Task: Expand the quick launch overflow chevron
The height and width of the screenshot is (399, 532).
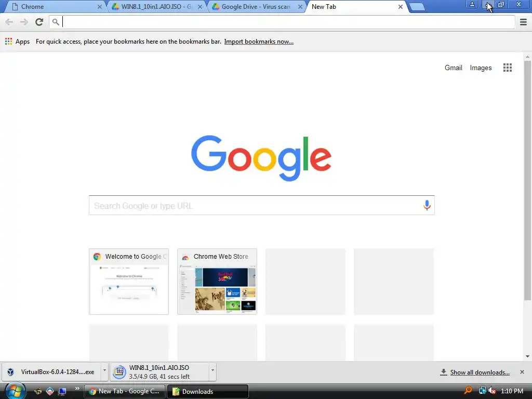Action: (77, 389)
